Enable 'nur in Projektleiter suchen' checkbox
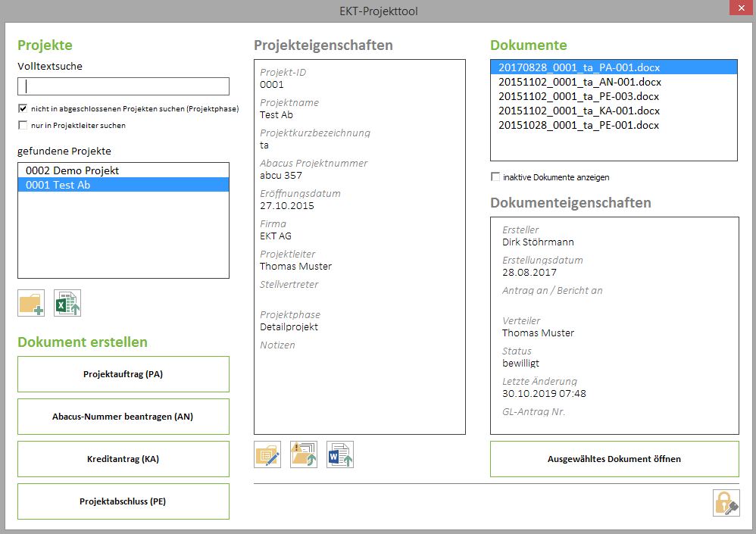The width and height of the screenshot is (756, 534). pyautogui.click(x=23, y=125)
